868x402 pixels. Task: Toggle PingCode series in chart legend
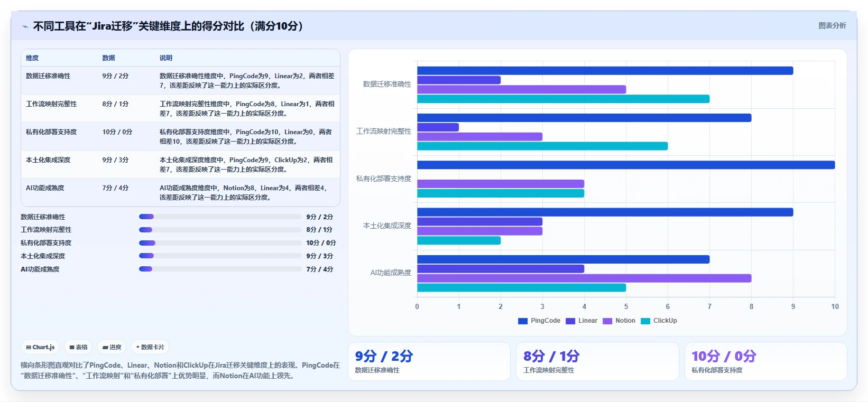pos(539,321)
